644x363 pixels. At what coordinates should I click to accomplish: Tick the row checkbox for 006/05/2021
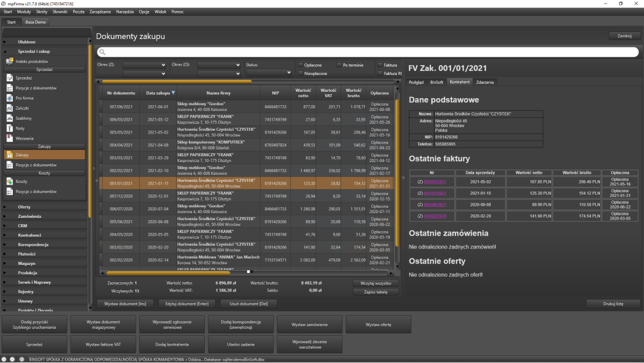[x=101, y=119]
